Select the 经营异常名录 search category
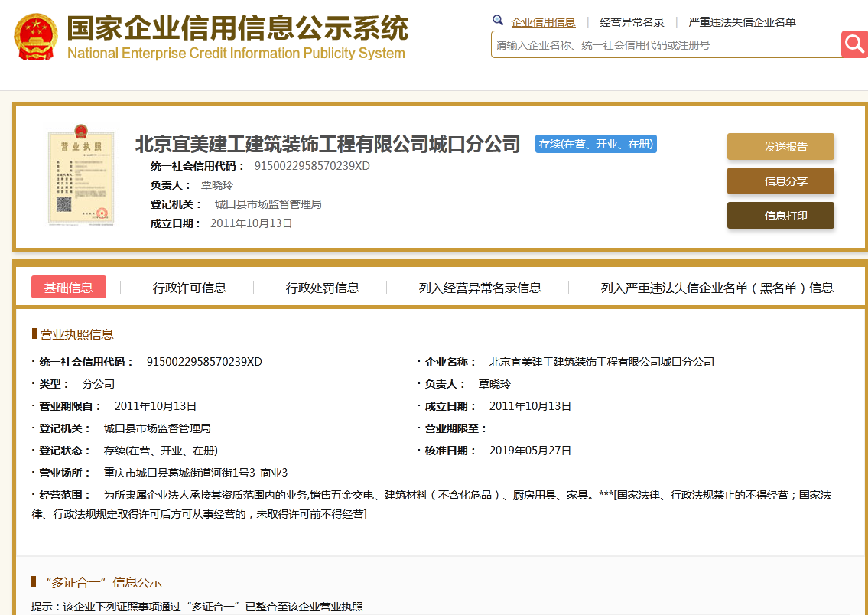 tap(632, 22)
